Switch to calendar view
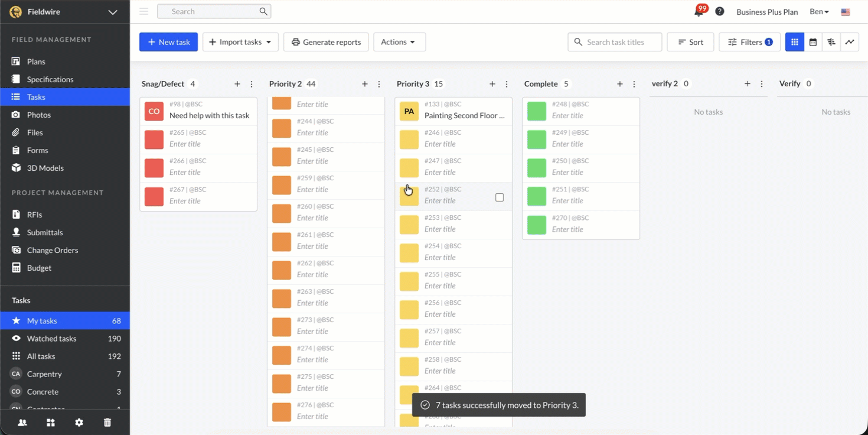Screen dimensions: 868x435 click(x=813, y=42)
